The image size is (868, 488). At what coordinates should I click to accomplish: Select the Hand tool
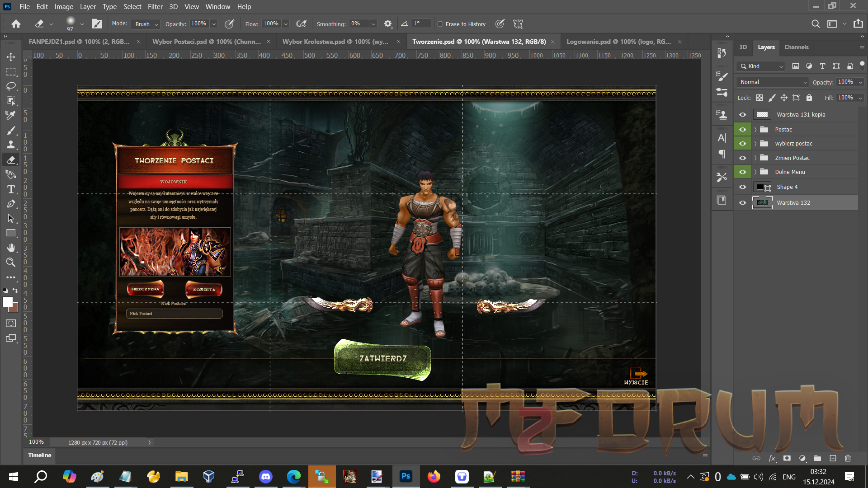click(x=11, y=248)
